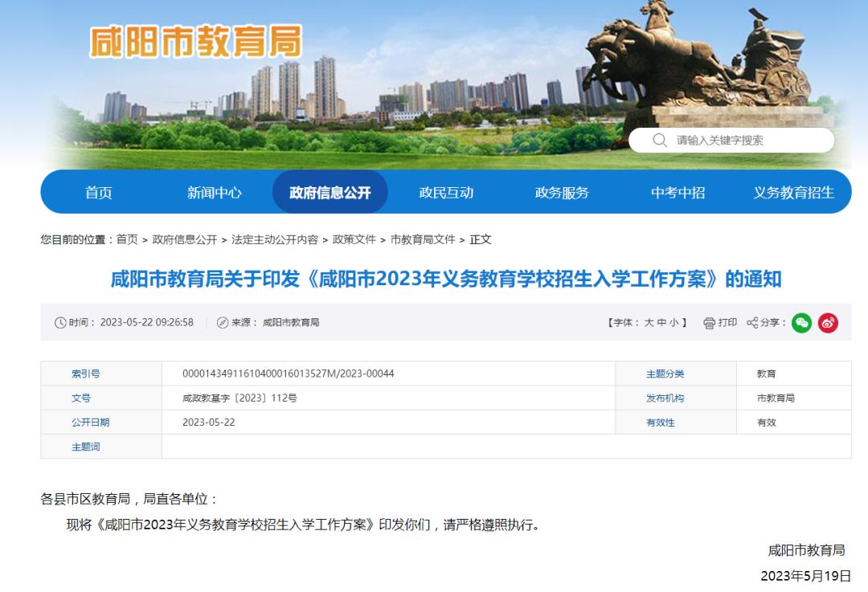Viewport: 868px width, 592px height.
Task: Select medium font size 中
Action: pyautogui.click(x=661, y=322)
